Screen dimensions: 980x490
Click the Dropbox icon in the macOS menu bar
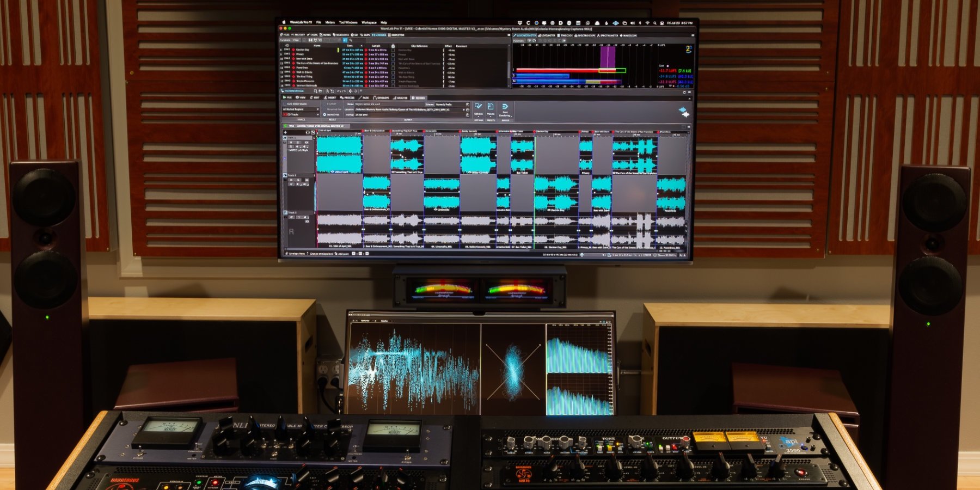point(520,23)
